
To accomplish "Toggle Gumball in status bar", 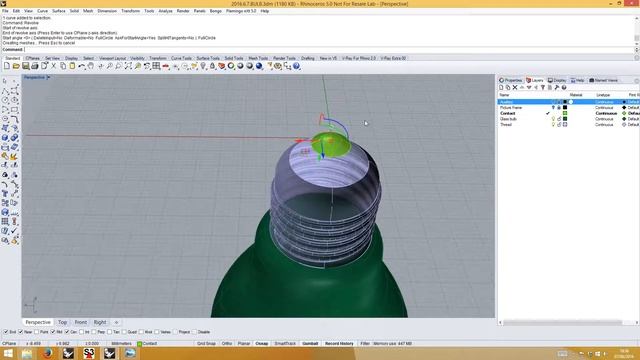I will coord(310,344).
